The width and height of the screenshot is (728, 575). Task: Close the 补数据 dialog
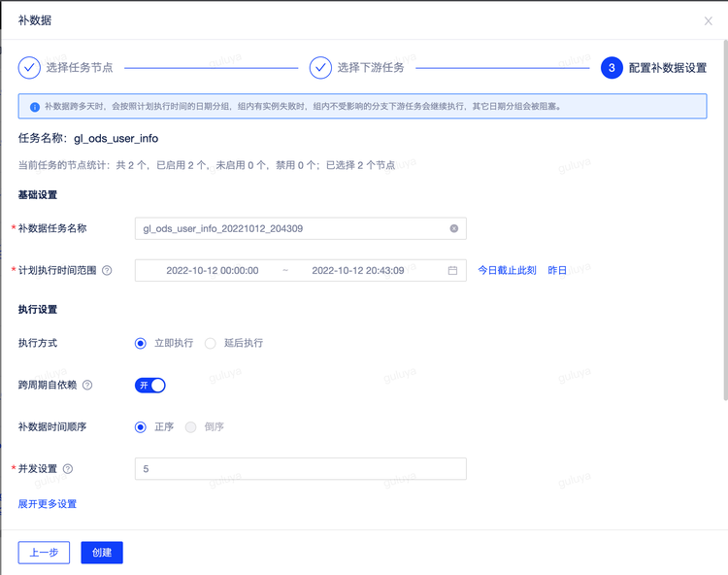(708, 20)
